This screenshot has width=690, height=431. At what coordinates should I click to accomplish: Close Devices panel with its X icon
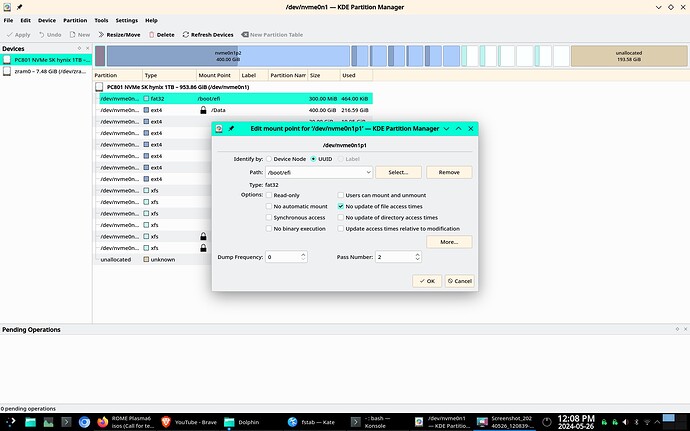point(87,48)
